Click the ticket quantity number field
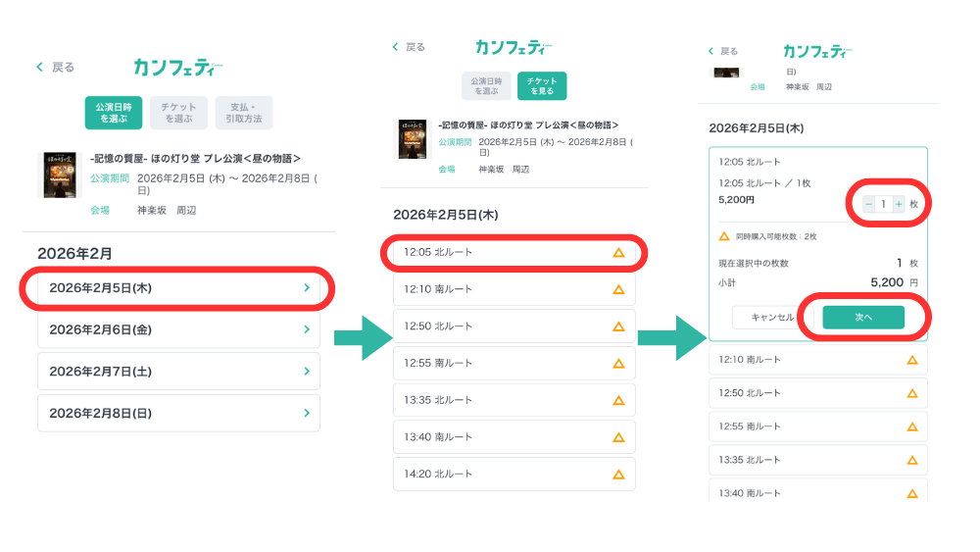 click(x=883, y=204)
